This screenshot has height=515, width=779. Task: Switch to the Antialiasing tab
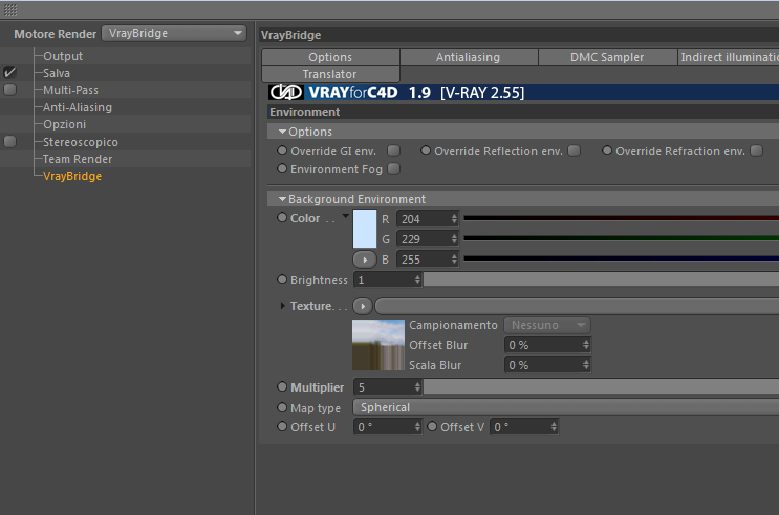(468, 57)
